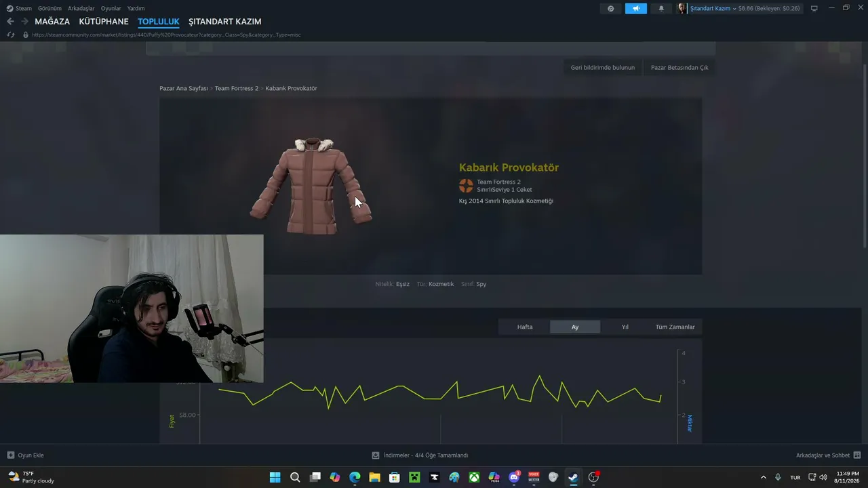This screenshot has width=868, height=488.
Task: Open the Windows Start menu
Action: 275,477
